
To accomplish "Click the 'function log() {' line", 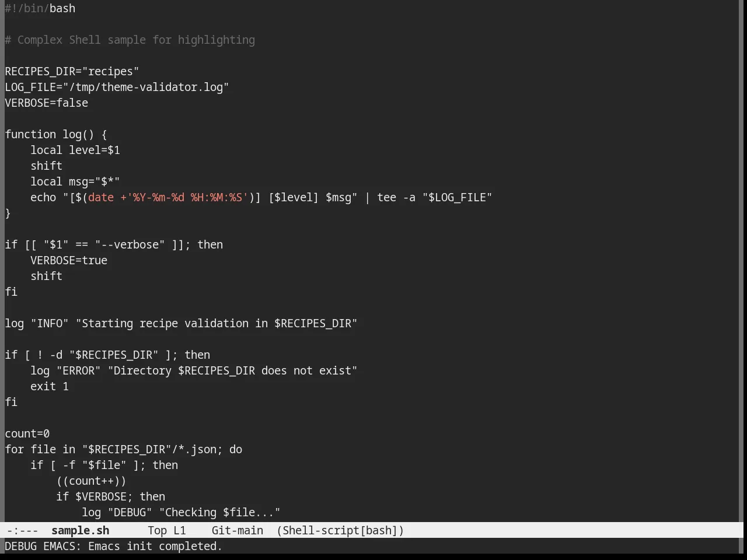I will point(56,134).
